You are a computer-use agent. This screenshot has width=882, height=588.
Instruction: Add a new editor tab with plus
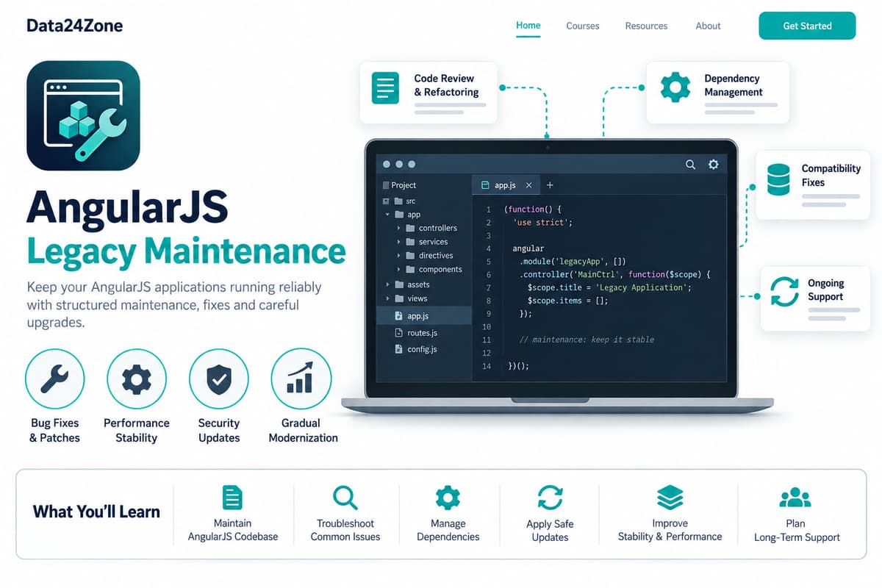point(550,185)
